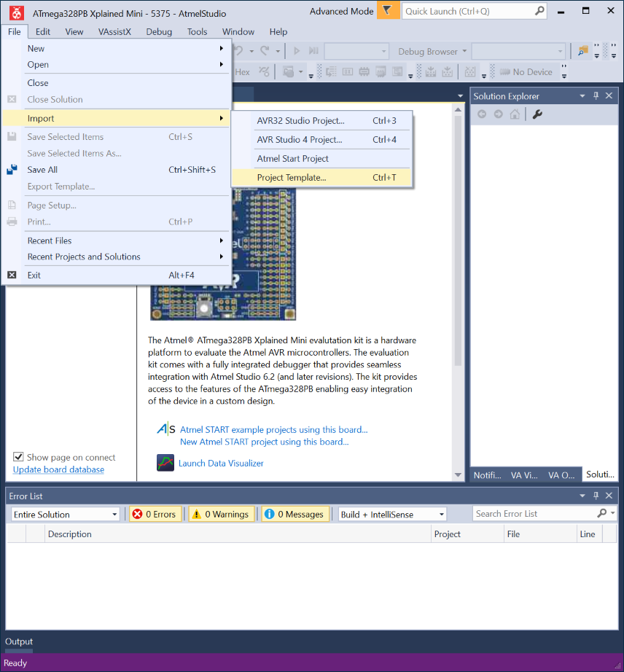Pin the Solution Explorer panel

click(x=596, y=96)
